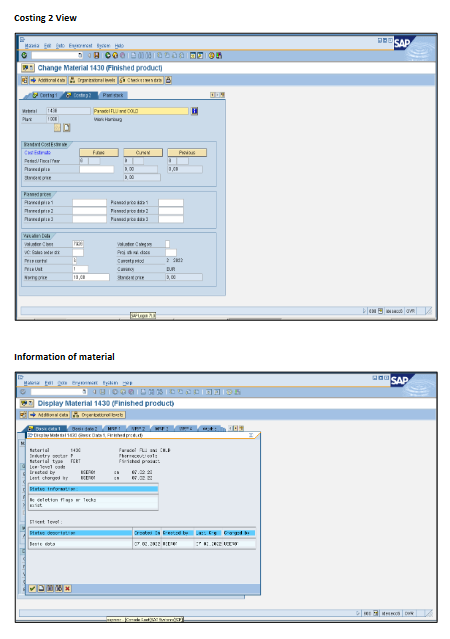Screen dimensions: 450x639
Task: Click the Cost Estimate link
Action: click(x=38, y=152)
